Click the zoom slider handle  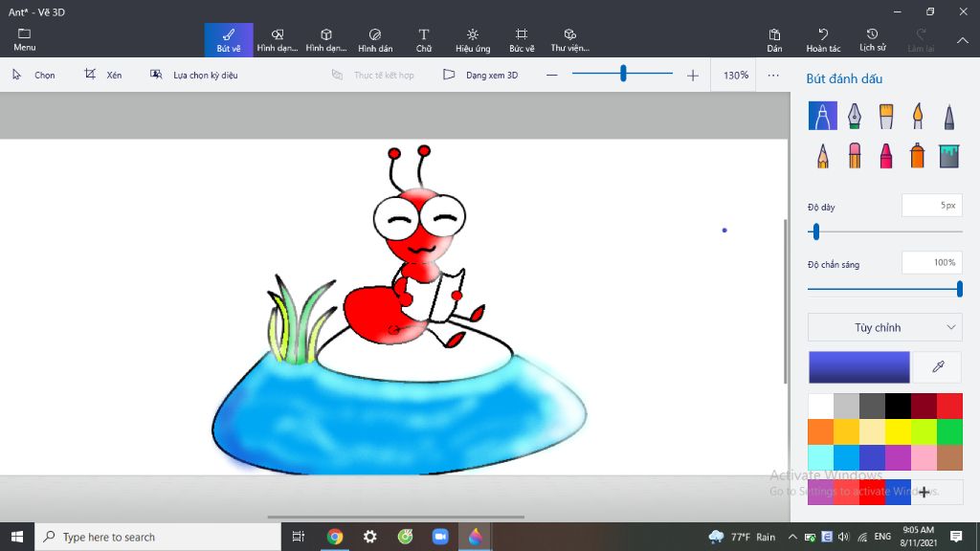click(x=623, y=74)
